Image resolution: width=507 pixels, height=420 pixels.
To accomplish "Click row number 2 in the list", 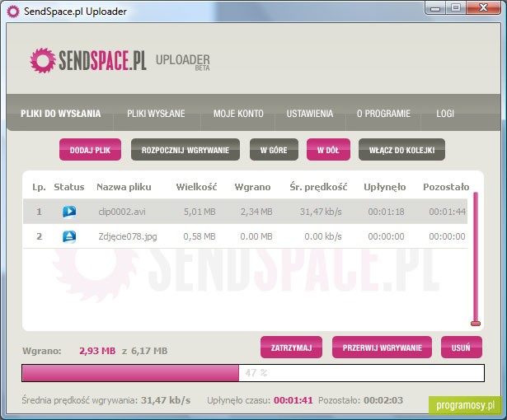I will [39, 236].
